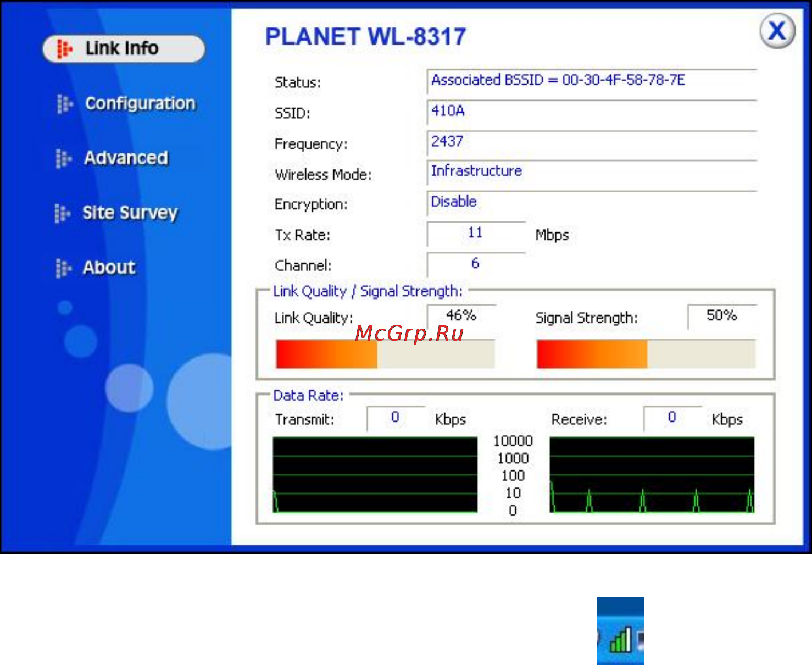Click the Tx Rate value 11
812x665 pixels.
pyautogui.click(x=476, y=234)
